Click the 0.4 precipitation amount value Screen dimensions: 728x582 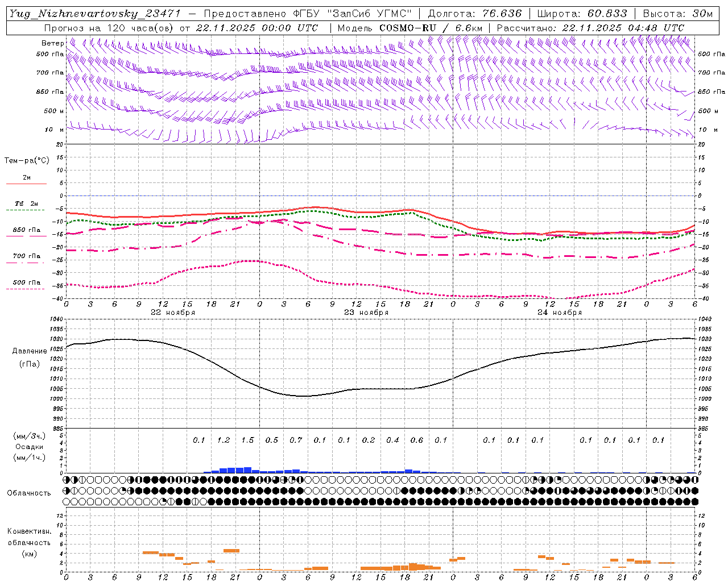point(392,440)
